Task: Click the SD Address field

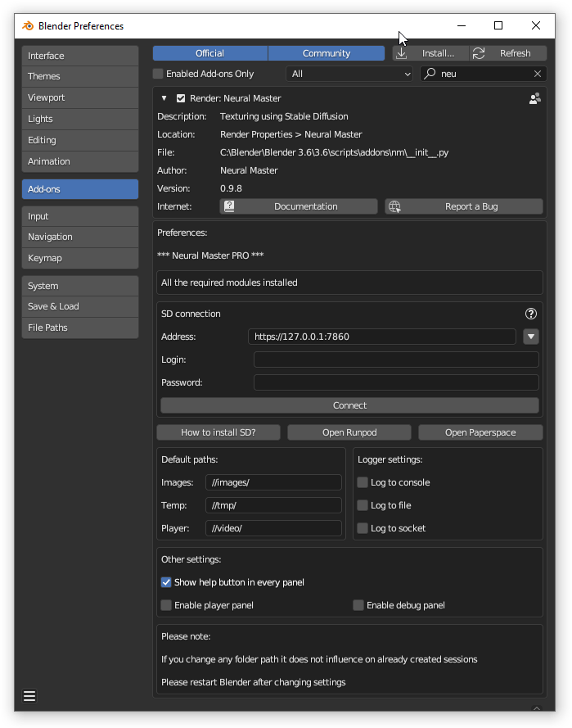Action: [382, 337]
